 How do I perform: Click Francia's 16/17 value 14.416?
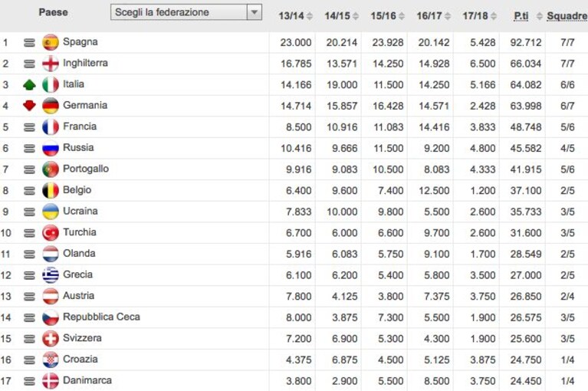434,127
